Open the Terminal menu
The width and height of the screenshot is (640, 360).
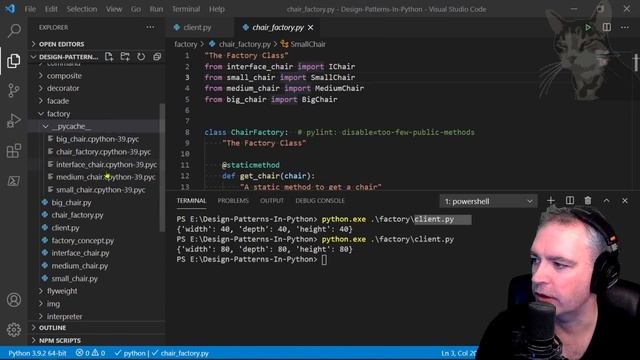click(x=186, y=9)
